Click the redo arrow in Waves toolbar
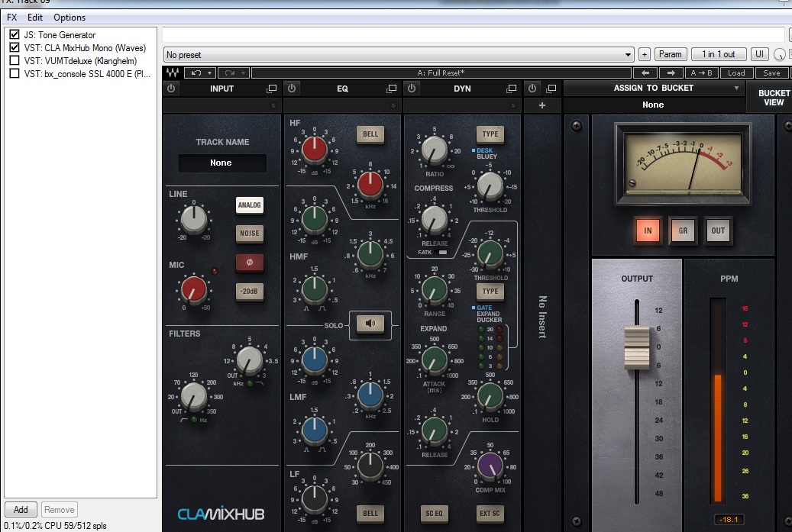The image size is (792, 532). (x=229, y=73)
